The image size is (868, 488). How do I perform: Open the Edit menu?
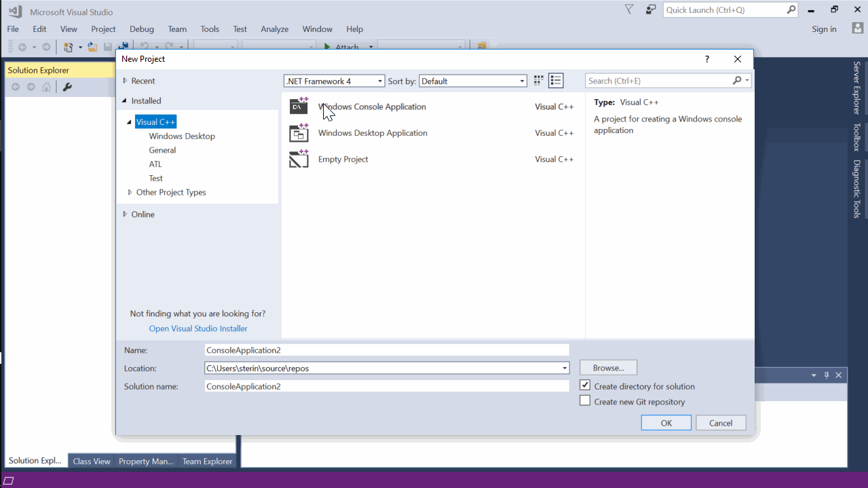coord(39,29)
